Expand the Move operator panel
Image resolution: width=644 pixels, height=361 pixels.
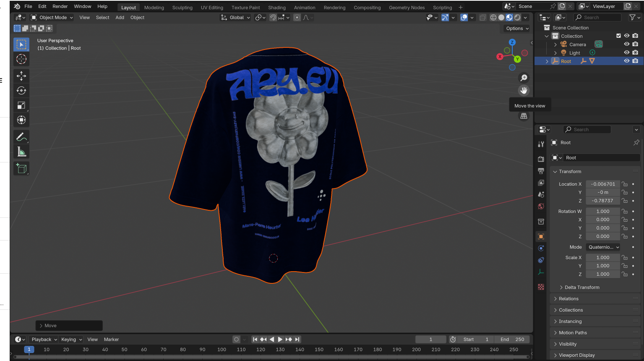point(69,325)
